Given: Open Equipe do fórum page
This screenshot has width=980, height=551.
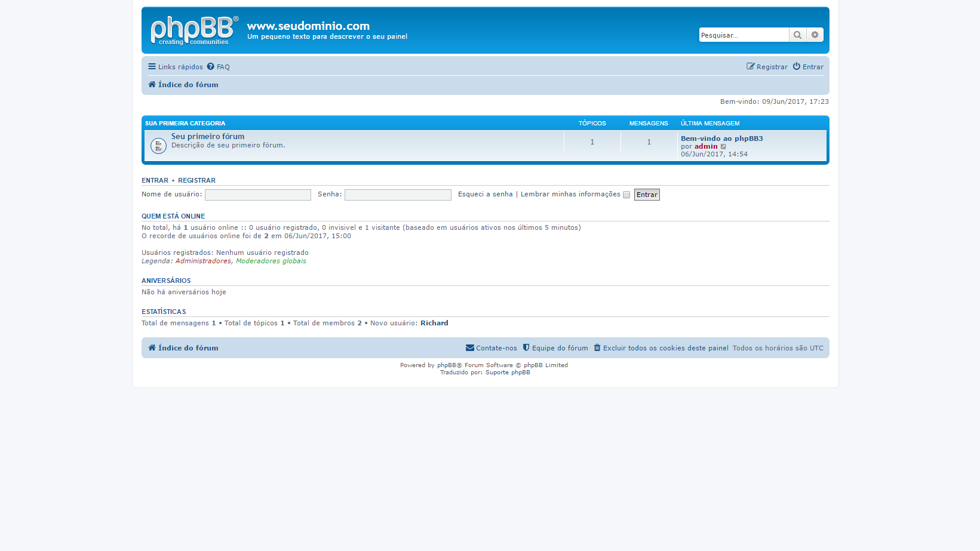Looking at the screenshot, I should tap(555, 348).
